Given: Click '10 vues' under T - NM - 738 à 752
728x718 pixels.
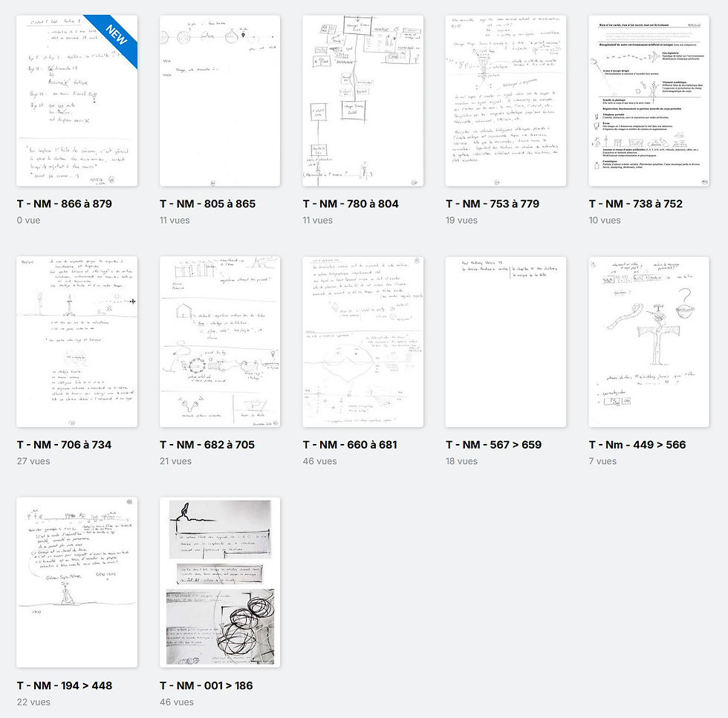Looking at the screenshot, I should click(605, 221).
